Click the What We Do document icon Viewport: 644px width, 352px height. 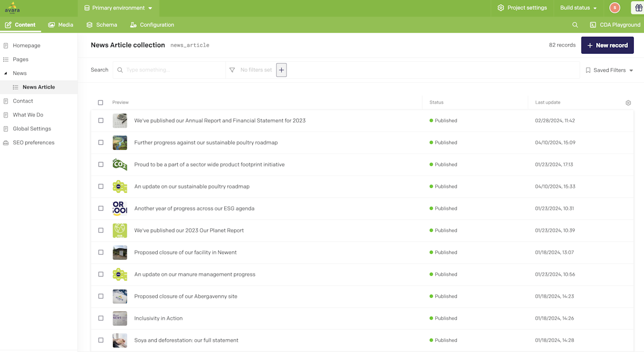[6, 115]
